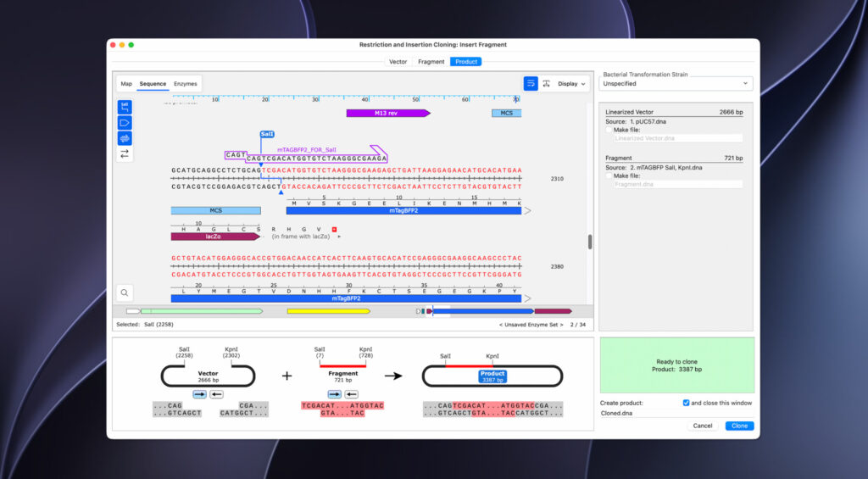This screenshot has width=868, height=479.
Task: Click the Product plasmid diagram badge
Action: click(x=492, y=376)
